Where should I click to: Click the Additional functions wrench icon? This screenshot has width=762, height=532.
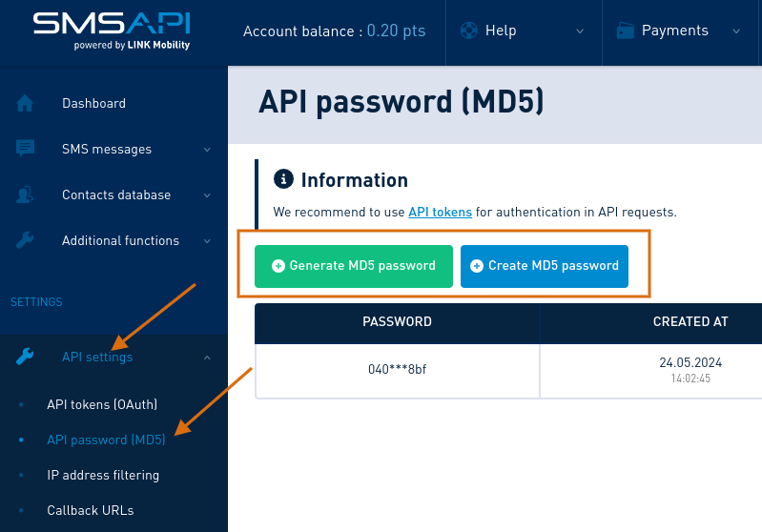26,240
